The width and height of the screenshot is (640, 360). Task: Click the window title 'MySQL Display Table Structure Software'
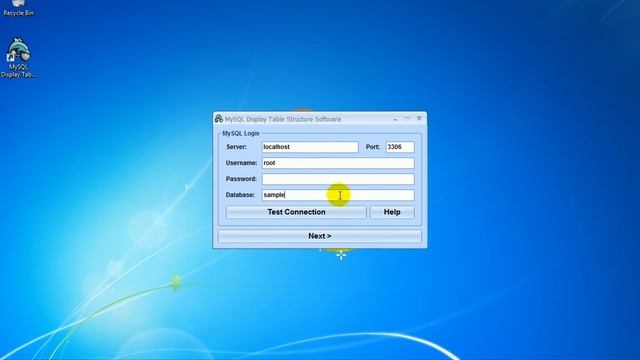coord(283,119)
